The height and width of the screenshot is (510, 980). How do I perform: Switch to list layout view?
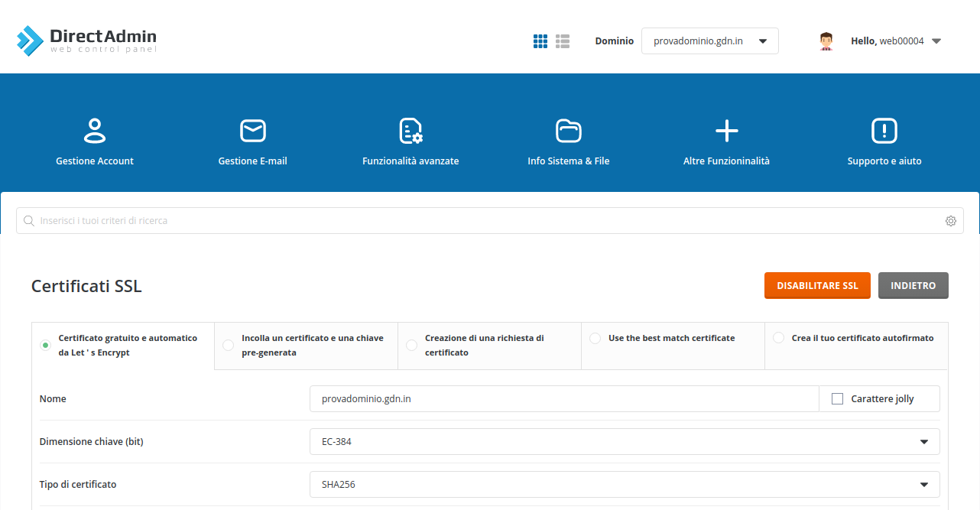pos(563,41)
